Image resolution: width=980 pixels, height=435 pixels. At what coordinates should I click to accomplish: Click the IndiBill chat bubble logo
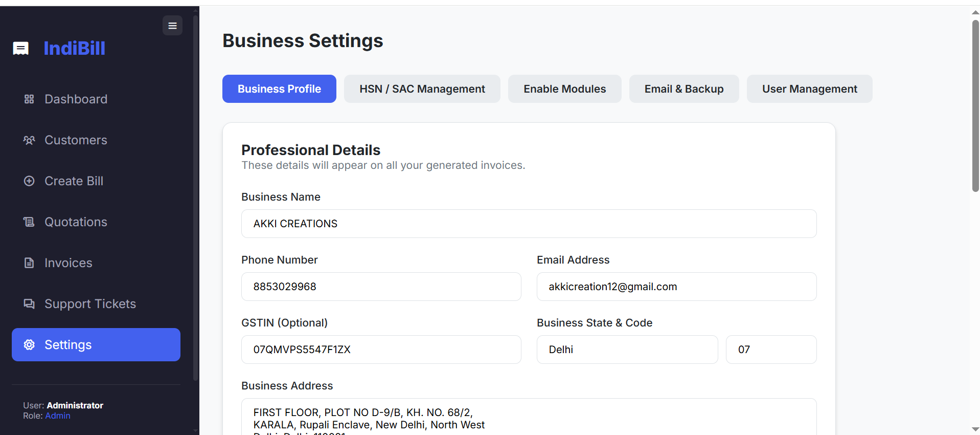(x=20, y=48)
